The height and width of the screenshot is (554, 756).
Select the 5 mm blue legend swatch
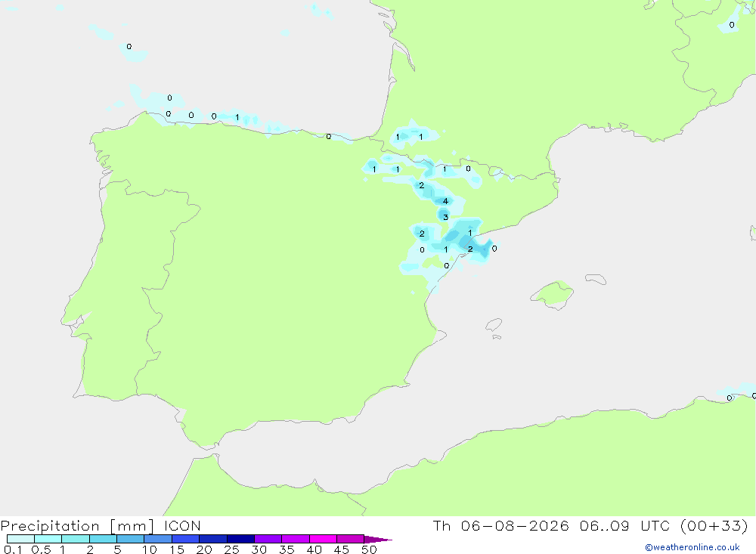[x=131, y=539]
